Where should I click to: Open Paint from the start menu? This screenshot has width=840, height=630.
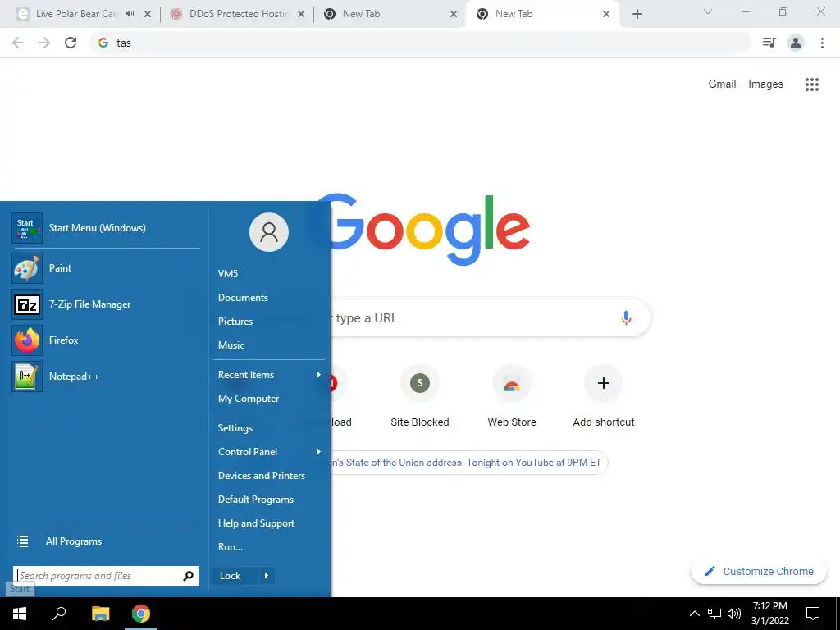[x=106, y=268]
